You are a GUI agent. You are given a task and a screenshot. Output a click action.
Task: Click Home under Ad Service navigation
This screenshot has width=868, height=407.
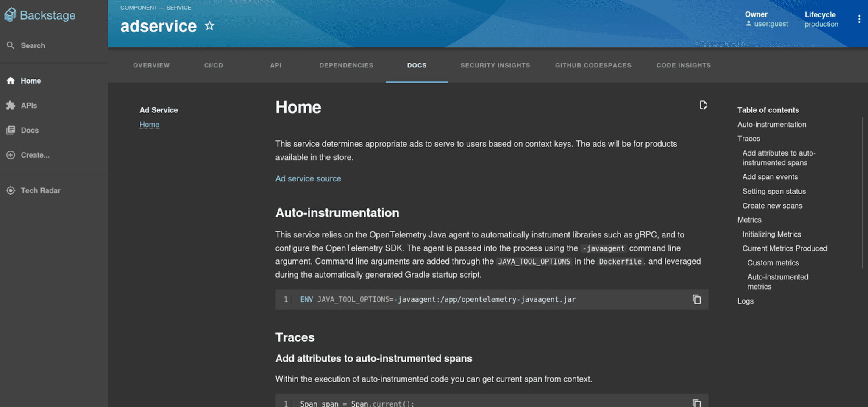149,124
